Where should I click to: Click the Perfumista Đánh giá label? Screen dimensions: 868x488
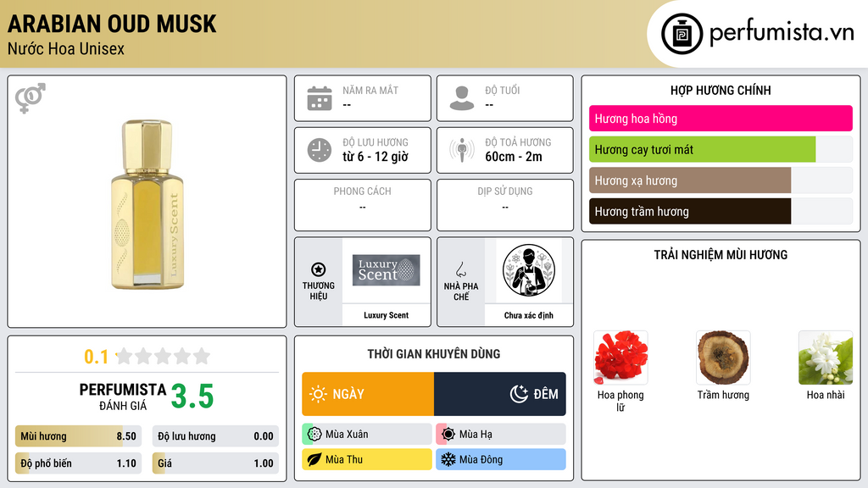click(x=123, y=396)
